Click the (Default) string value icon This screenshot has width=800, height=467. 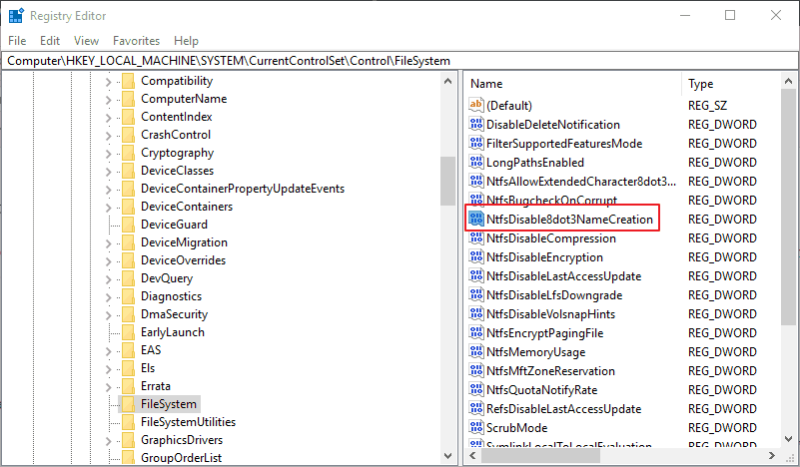coord(476,105)
